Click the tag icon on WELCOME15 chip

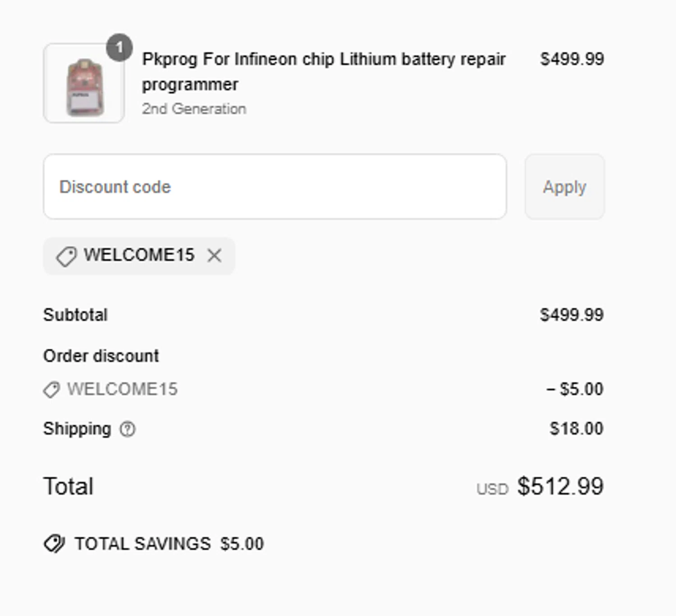click(66, 256)
